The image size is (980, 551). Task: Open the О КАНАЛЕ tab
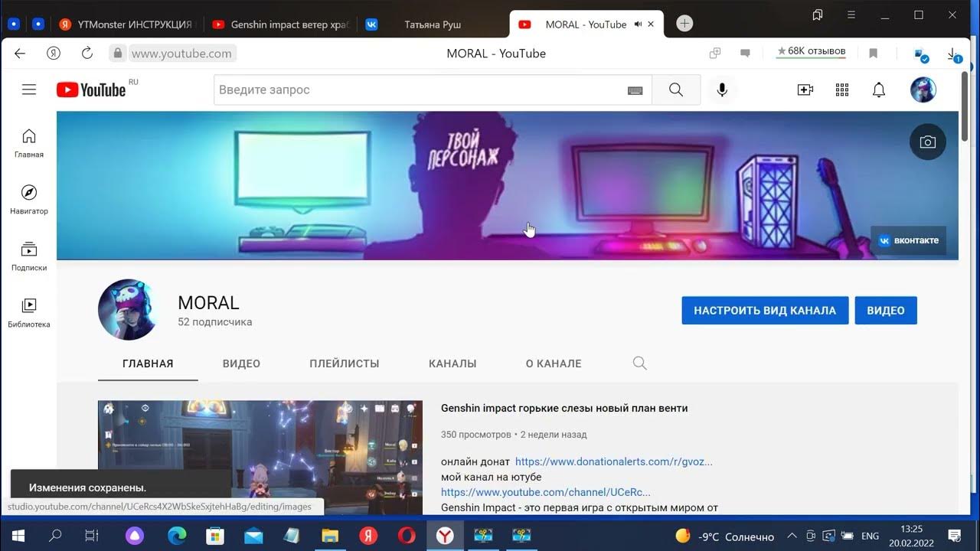coord(554,364)
